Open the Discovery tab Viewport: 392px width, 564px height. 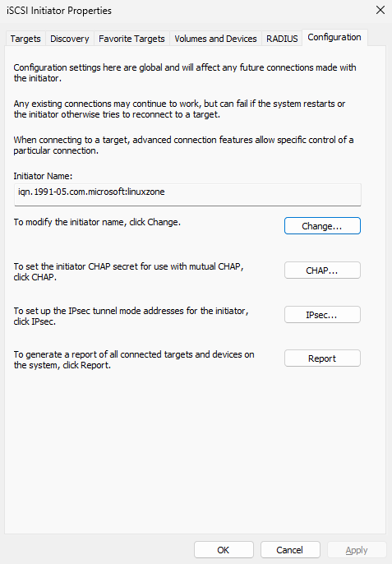coord(69,39)
